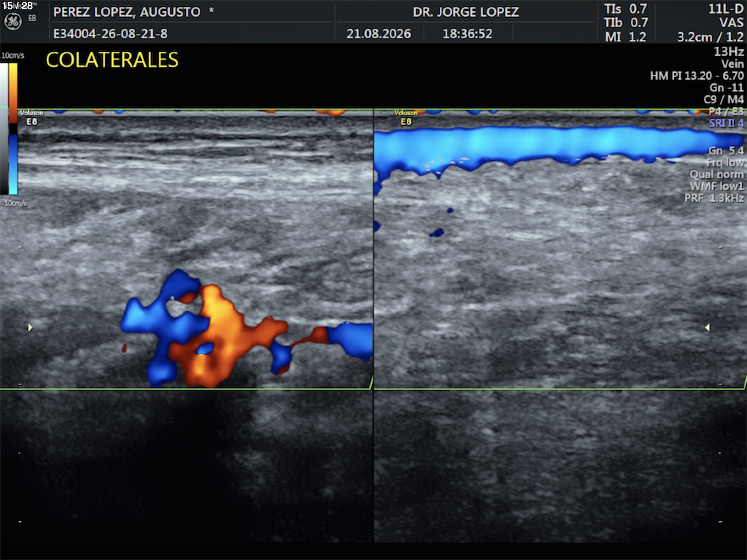Click the 15 / 28 image counter
Image resolution: width=747 pixels, height=560 pixels.
tap(17, 6)
